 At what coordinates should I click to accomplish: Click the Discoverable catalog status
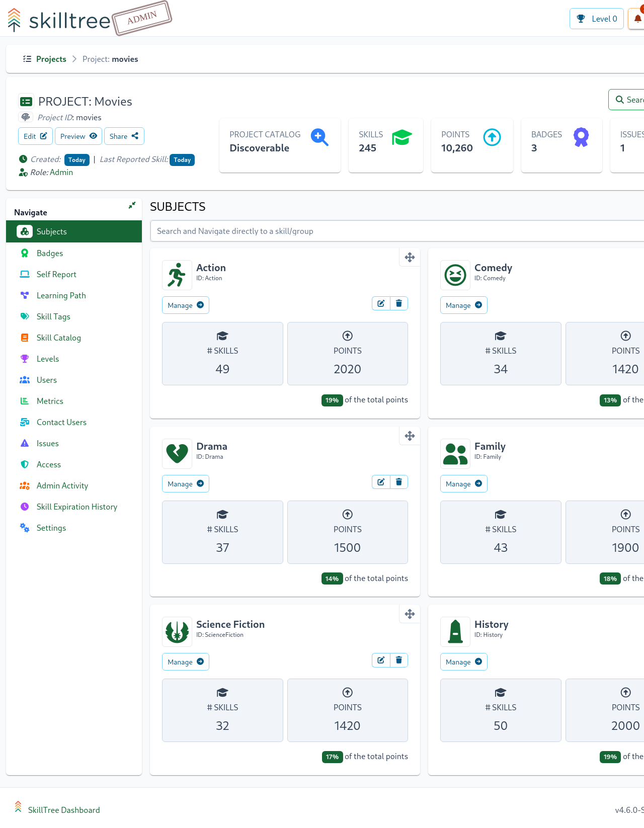click(259, 148)
